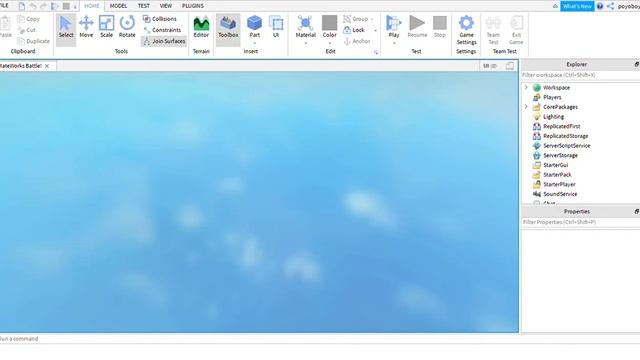Expand the CorePackages tree node

526,107
